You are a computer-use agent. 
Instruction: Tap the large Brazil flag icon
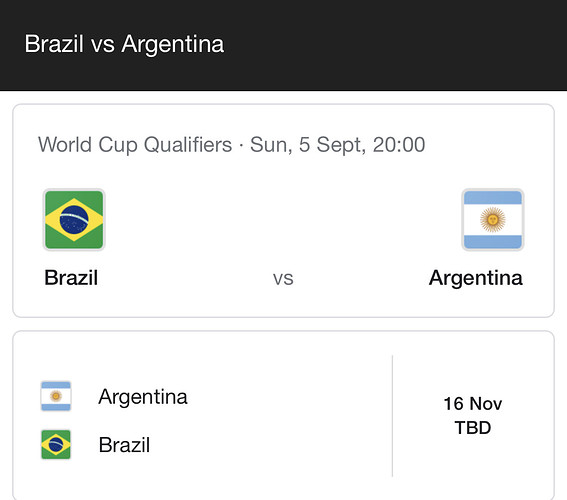[74, 219]
